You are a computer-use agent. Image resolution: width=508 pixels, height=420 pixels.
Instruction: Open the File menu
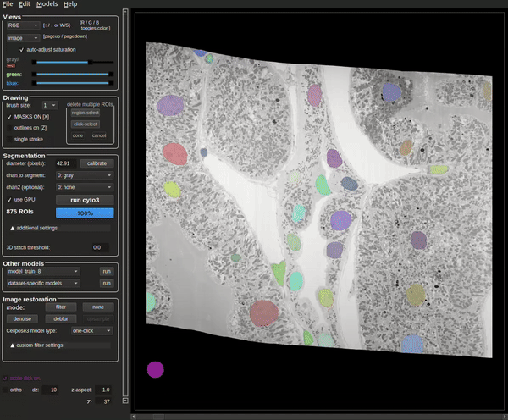click(x=7, y=4)
